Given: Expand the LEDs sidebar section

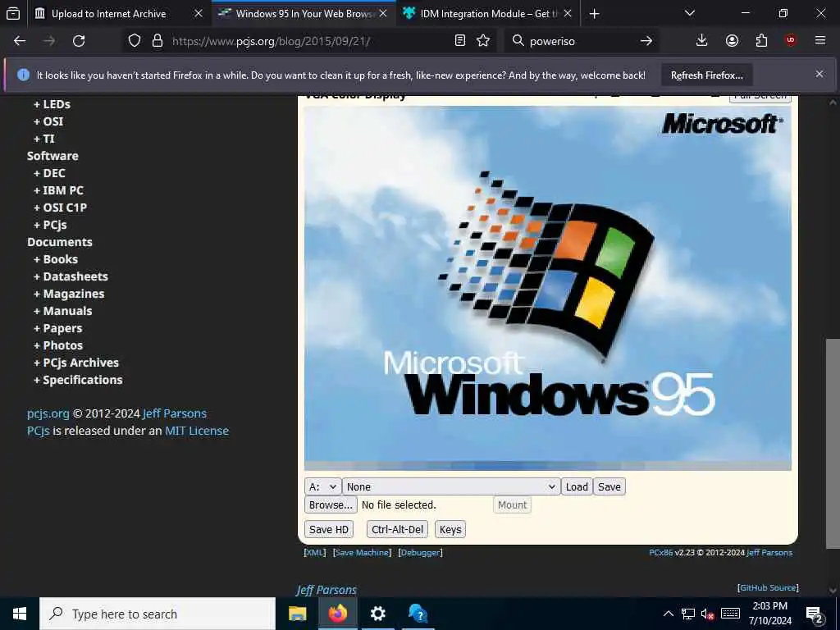Looking at the screenshot, I should pyautogui.click(x=52, y=104).
